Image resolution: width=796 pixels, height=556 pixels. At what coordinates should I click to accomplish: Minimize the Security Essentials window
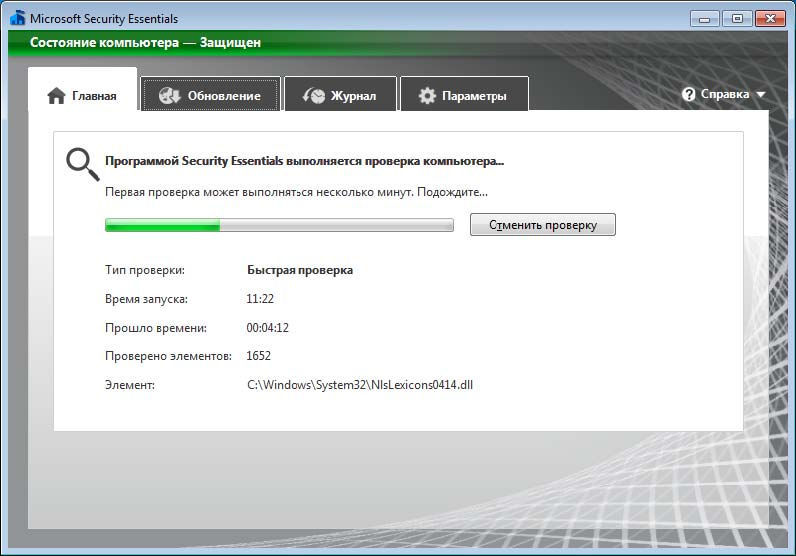[x=705, y=18]
